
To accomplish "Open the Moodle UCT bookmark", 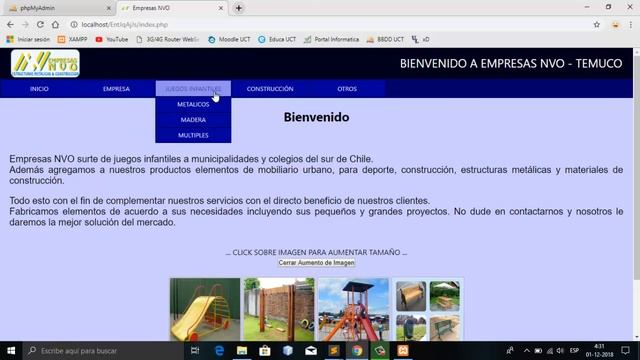I will click(x=229, y=39).
